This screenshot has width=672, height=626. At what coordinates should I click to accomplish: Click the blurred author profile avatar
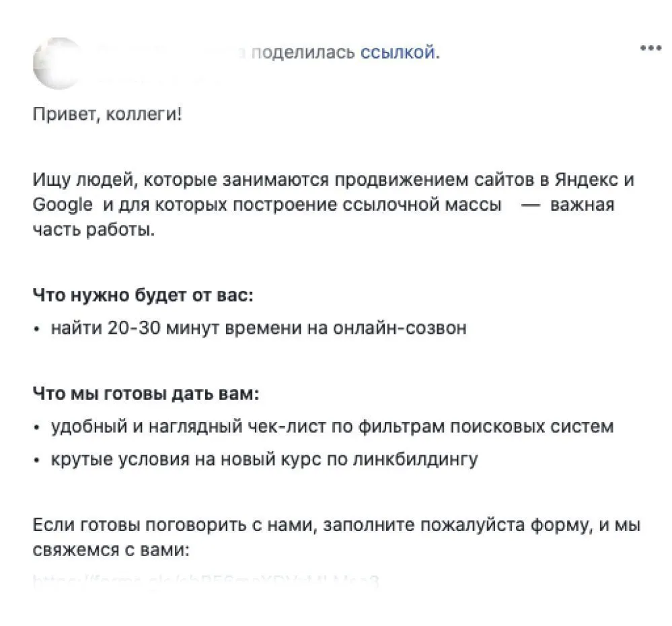[x=58, y=64]
